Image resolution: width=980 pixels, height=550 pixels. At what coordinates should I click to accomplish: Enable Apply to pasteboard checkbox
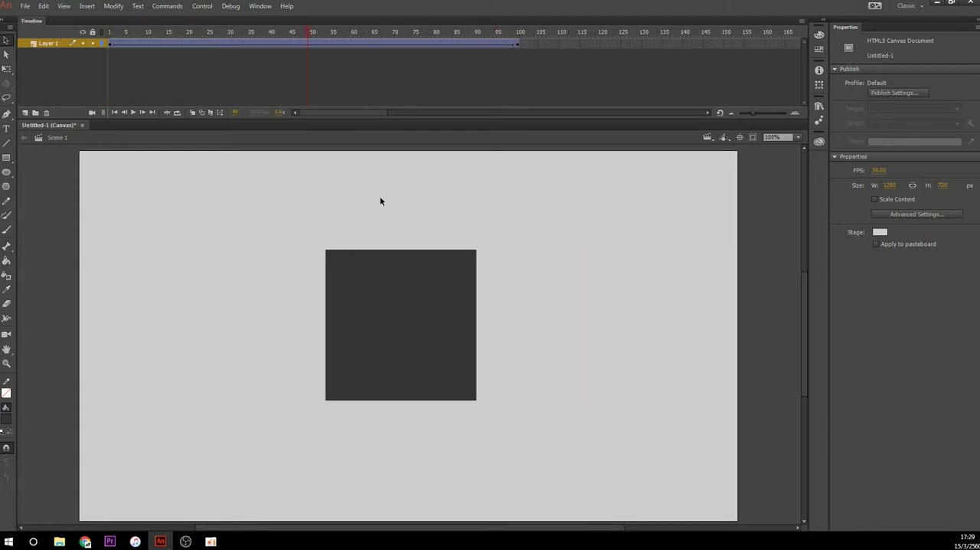click(876, 244)
